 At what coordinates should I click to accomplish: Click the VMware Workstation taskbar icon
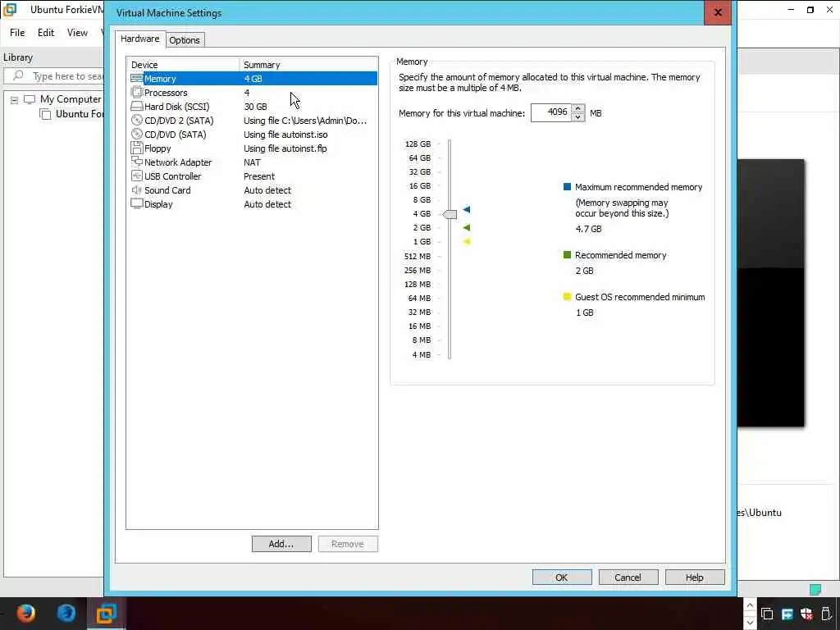106,614
